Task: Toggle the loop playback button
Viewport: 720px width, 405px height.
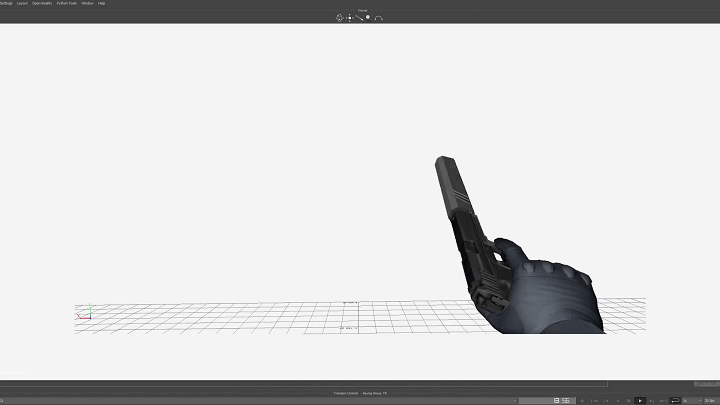Action: point(675,400)
